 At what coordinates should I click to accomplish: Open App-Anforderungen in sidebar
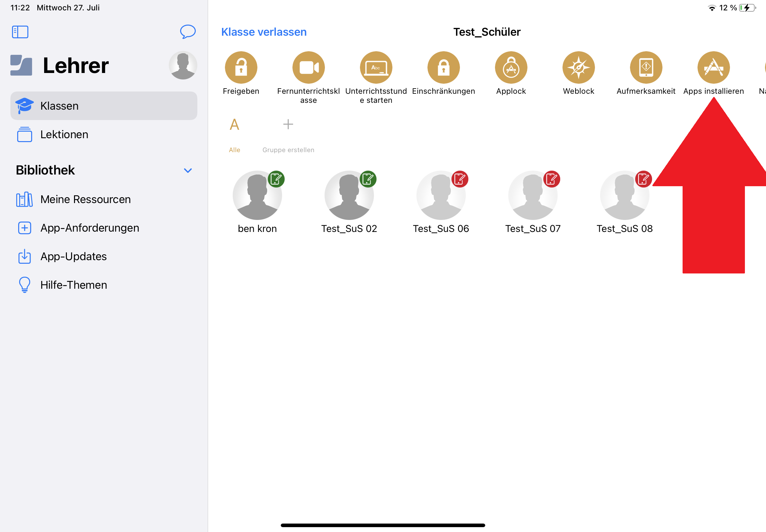(104, 228)
